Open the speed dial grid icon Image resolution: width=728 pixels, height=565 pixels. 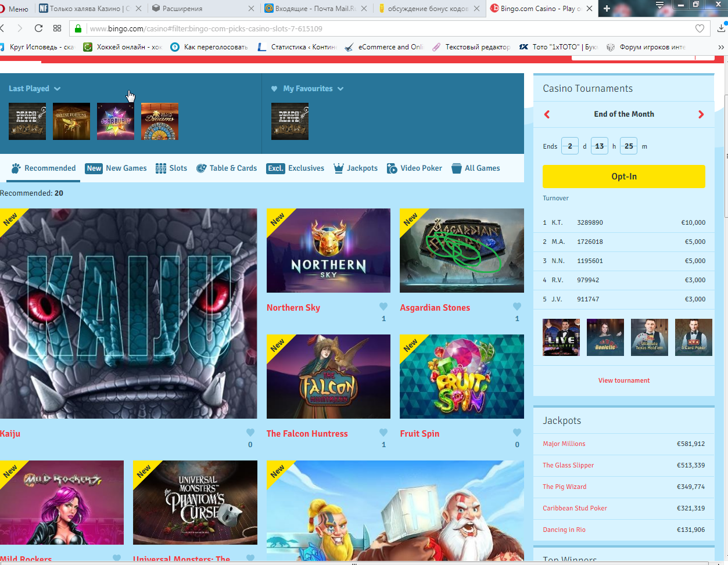tap(57, 28)
